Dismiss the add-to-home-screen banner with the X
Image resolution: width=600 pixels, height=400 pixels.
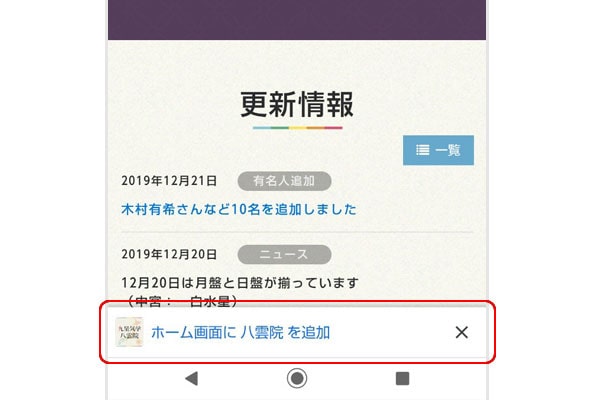pos(461,332)
